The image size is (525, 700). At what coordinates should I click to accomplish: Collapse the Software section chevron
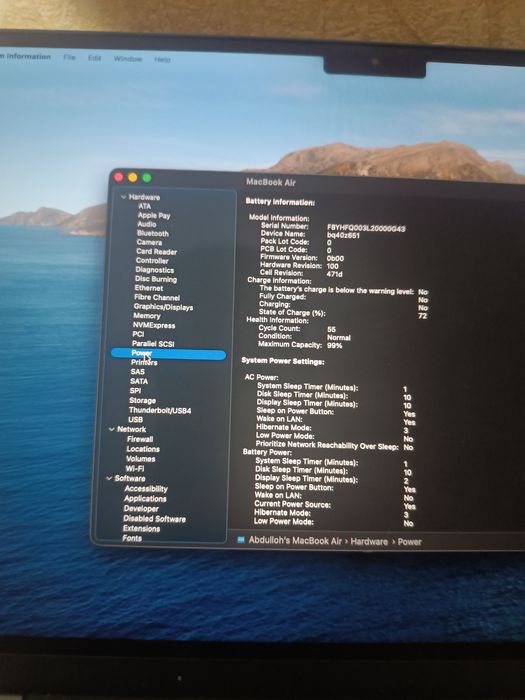[x=109, y=478]
